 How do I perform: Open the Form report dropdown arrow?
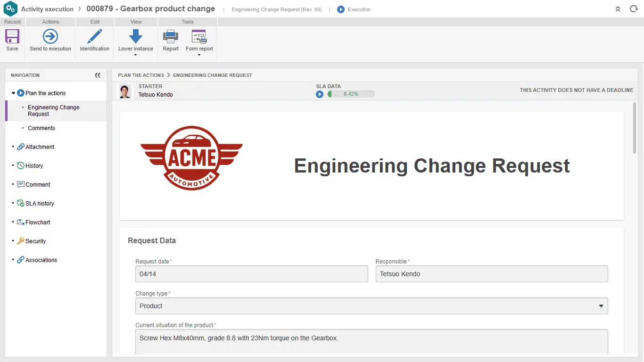199,55
